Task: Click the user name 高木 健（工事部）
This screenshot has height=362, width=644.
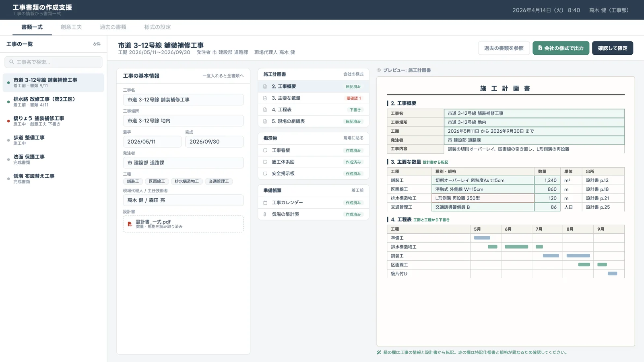Action: (609, 10)
